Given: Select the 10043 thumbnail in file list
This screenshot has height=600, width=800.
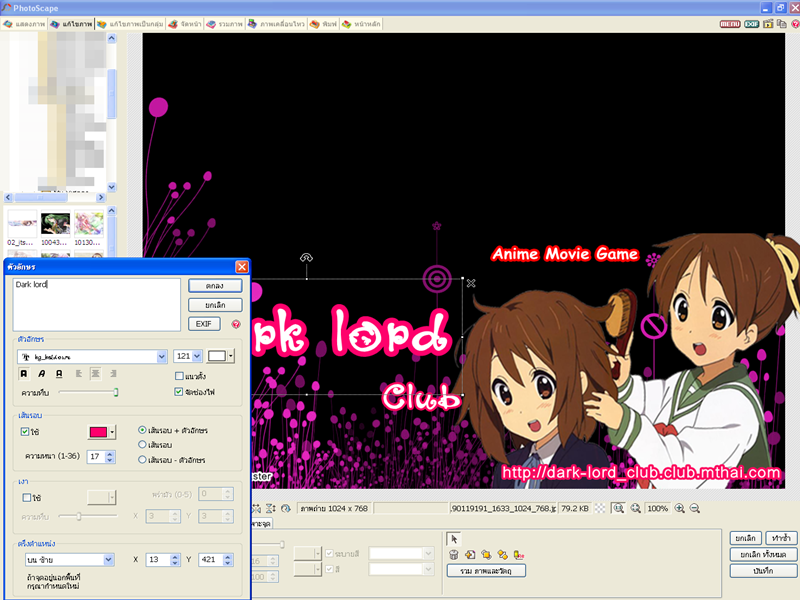Looking at the screenshot, I should pos(55,228).
